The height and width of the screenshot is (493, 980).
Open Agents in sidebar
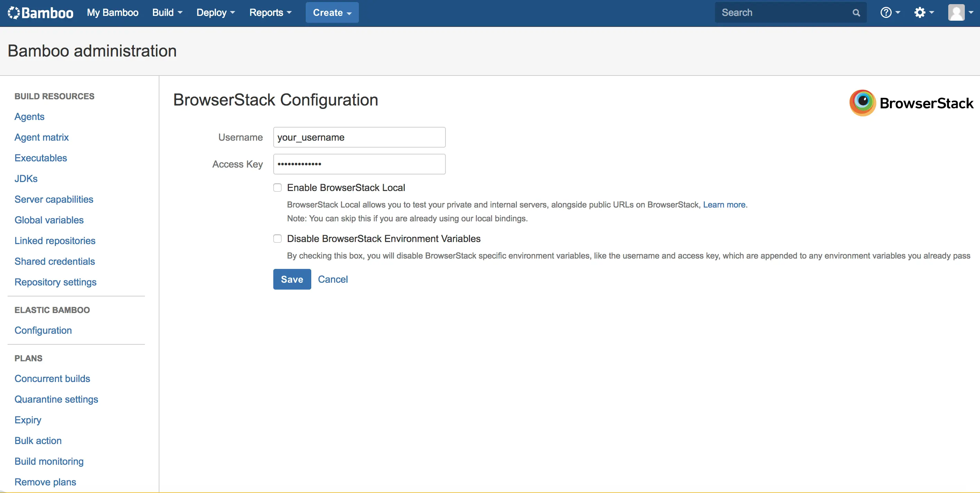tap(29, 117)
